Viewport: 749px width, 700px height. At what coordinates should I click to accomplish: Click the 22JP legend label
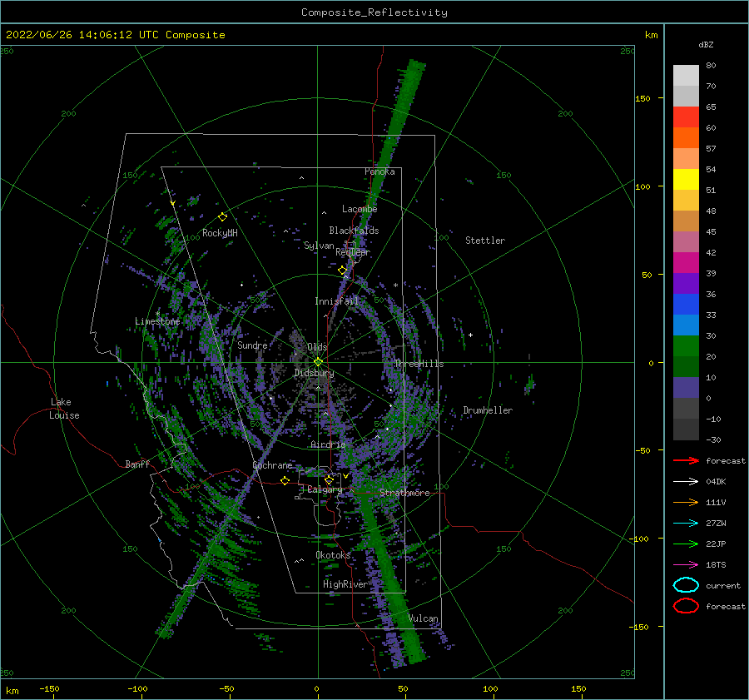[716, 544]
